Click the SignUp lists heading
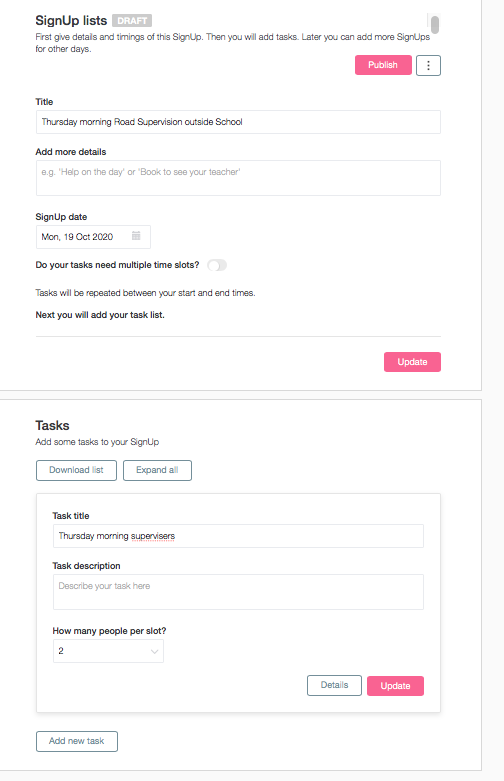The height and width of the screenshot is (781, 504). pos(71,20)
